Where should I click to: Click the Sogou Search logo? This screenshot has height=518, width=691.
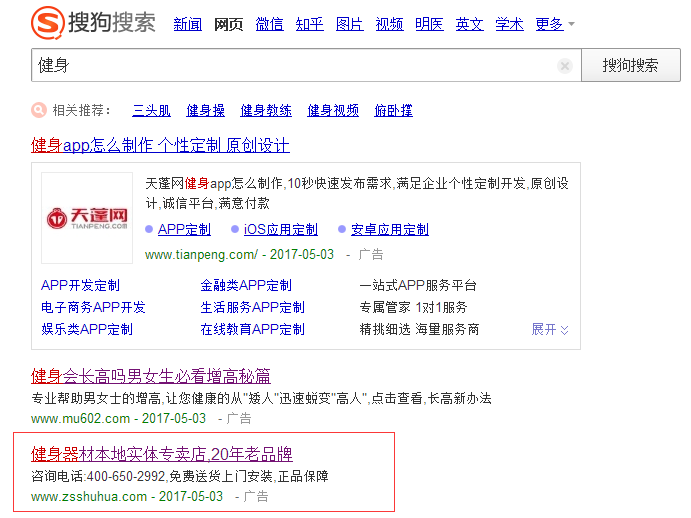[93, 22]
